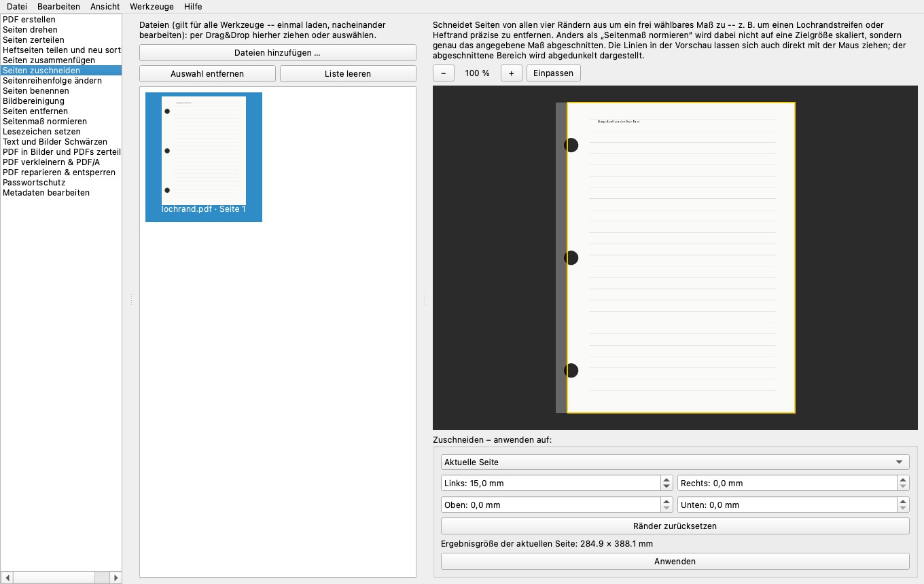Open the Werkzeuge menu

152,6
